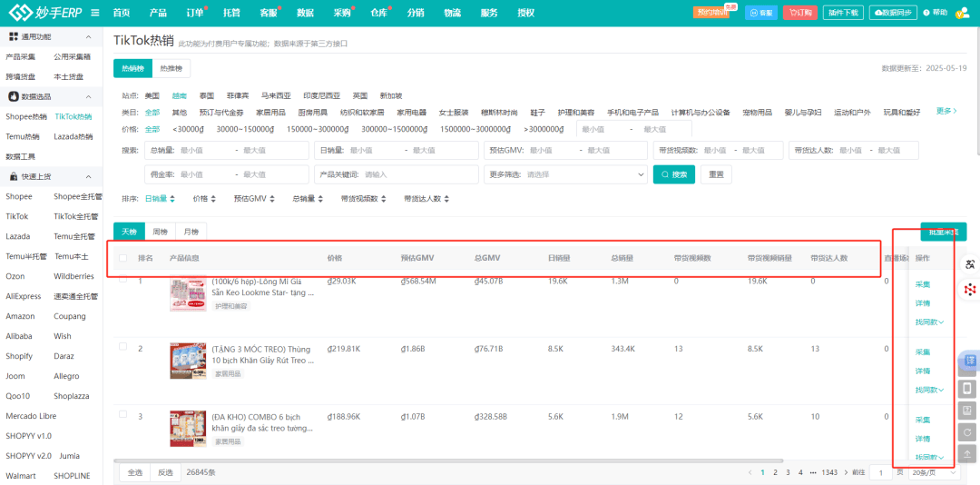Check the checkbox for rank 3 product

[122, 414]
